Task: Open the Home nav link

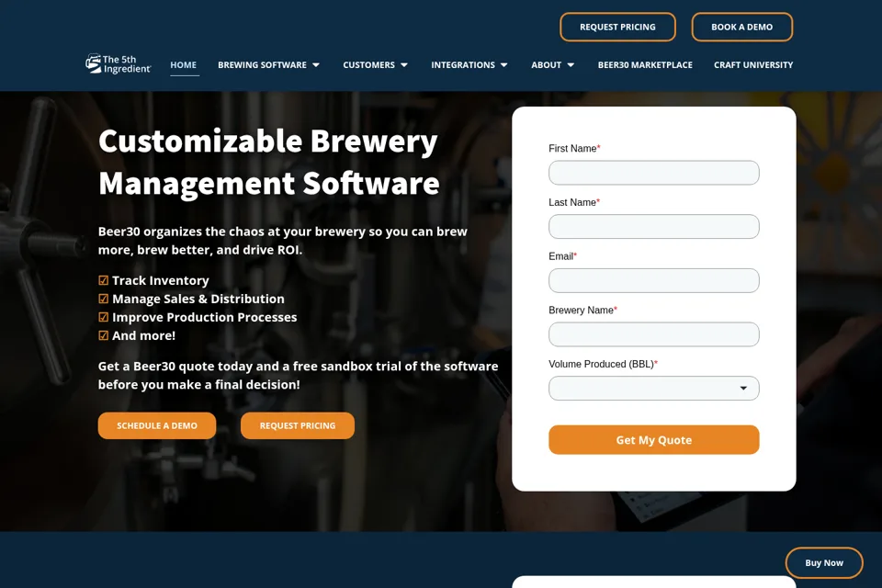Action: (184, 65)
